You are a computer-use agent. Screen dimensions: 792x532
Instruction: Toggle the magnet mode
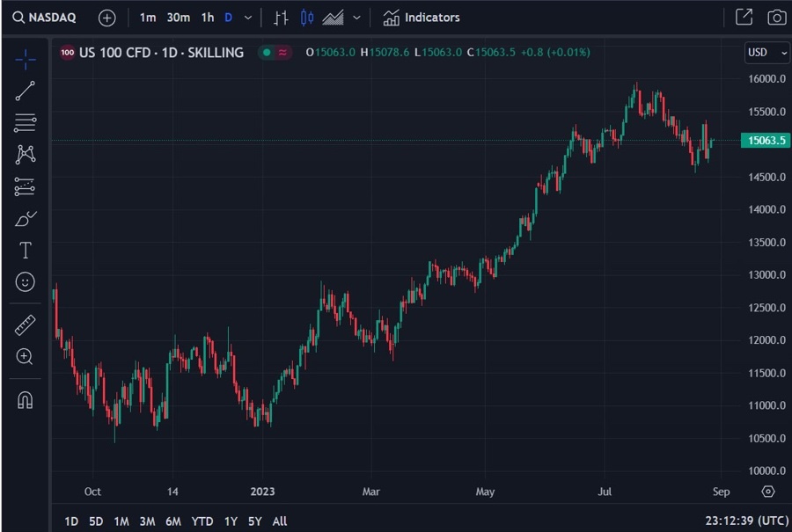[26, 400]
